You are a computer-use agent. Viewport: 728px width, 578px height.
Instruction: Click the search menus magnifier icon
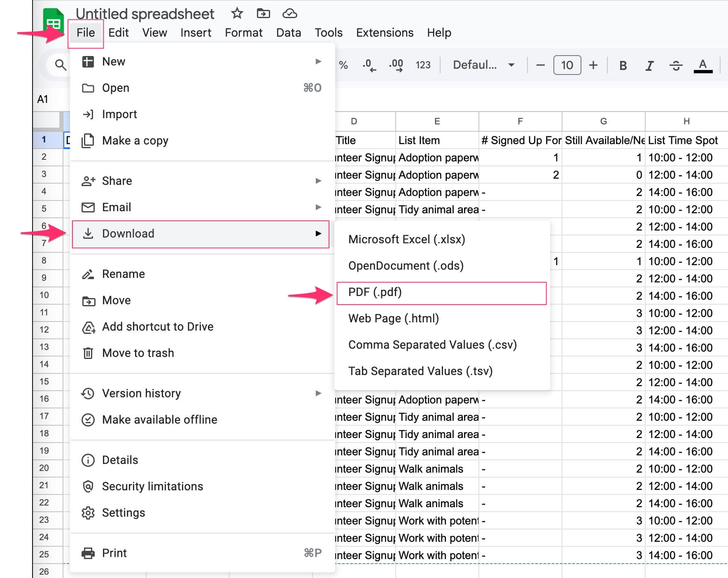pos(61,65)
